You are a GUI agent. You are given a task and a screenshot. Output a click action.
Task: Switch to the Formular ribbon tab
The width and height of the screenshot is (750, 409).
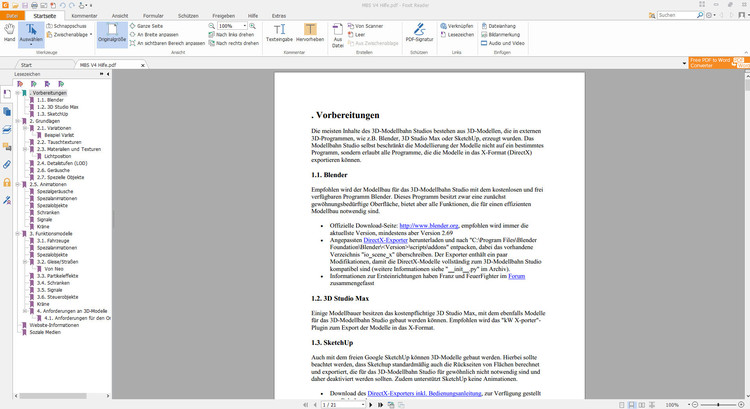click(x=153, y=16)
